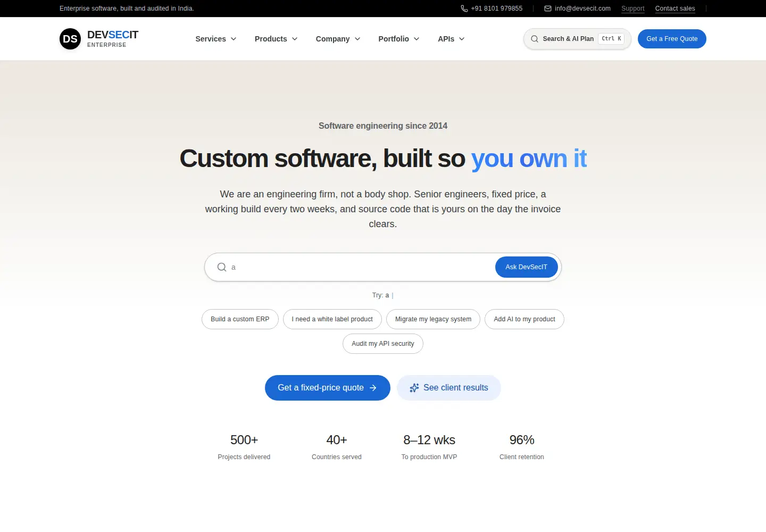Click the magnifier icon in Search & AI Plan

(x=535, y=39)
